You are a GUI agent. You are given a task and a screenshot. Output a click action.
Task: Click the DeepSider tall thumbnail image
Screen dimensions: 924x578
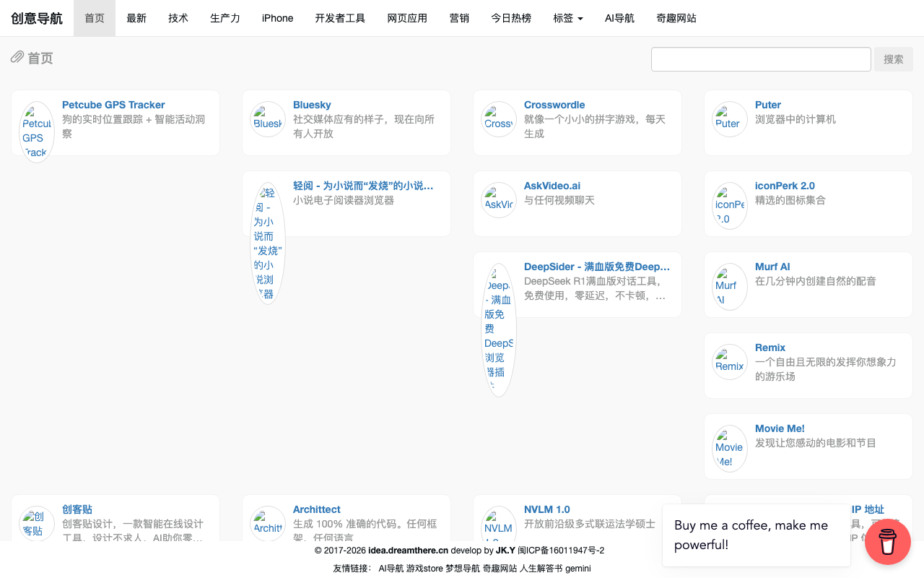499,330
